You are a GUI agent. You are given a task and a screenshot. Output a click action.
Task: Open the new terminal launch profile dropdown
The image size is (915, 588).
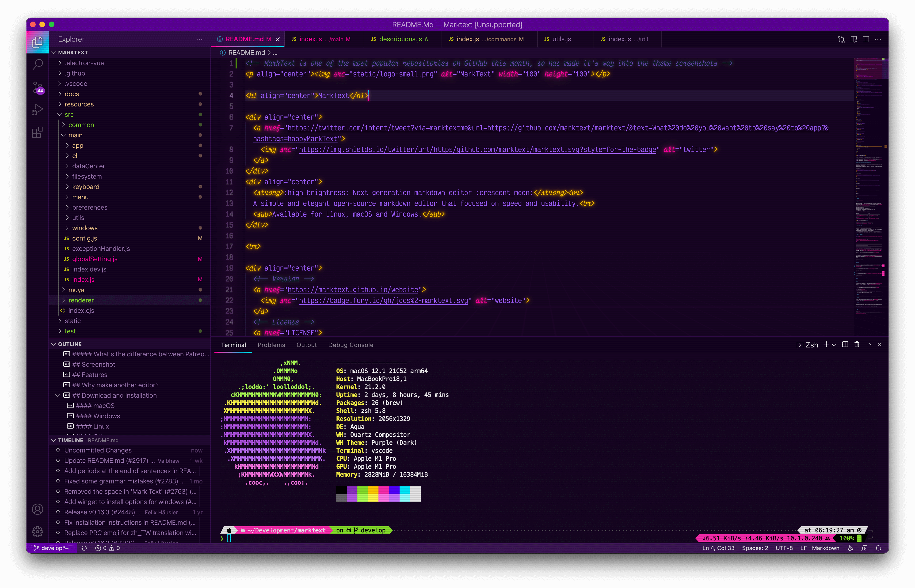click(x=834, y=345)
